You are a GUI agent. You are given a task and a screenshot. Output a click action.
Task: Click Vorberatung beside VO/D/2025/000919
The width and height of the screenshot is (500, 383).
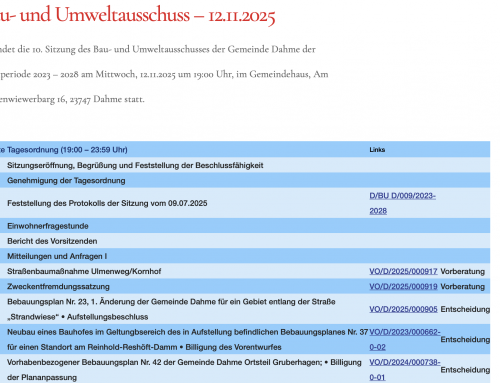tap(462, 287)
